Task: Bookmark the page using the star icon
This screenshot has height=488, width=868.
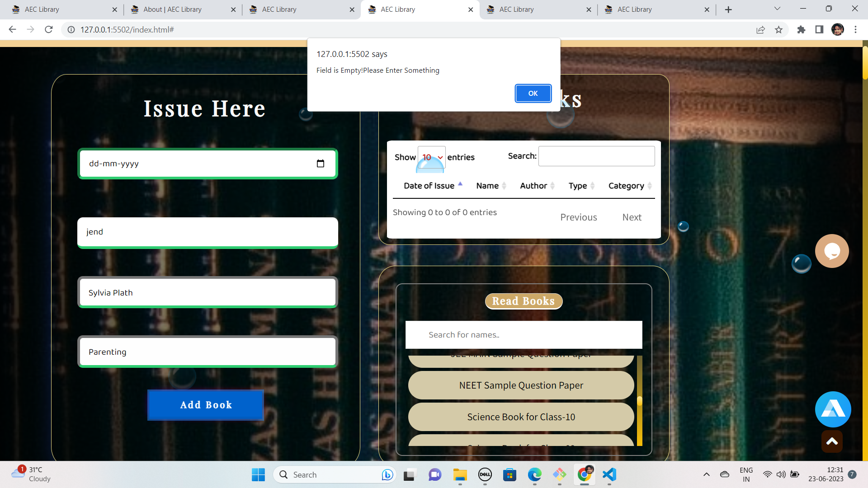Action: 779,29
